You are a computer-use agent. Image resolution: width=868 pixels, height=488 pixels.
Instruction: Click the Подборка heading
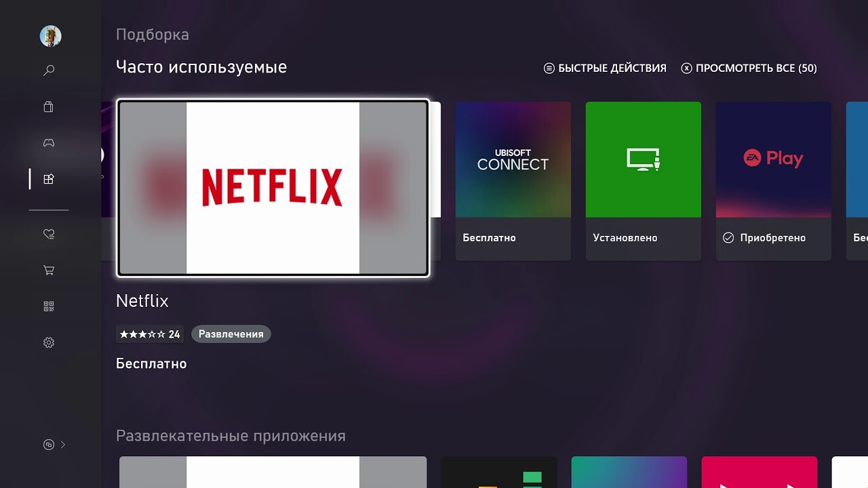(x=153, y=35)
